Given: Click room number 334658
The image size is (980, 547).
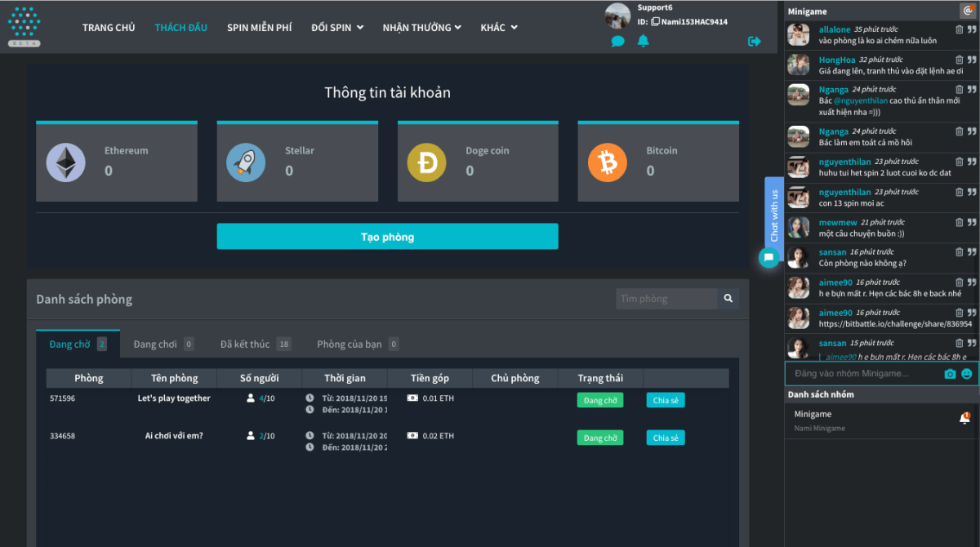Looking at the screenshot, I should tap(62, 436).
